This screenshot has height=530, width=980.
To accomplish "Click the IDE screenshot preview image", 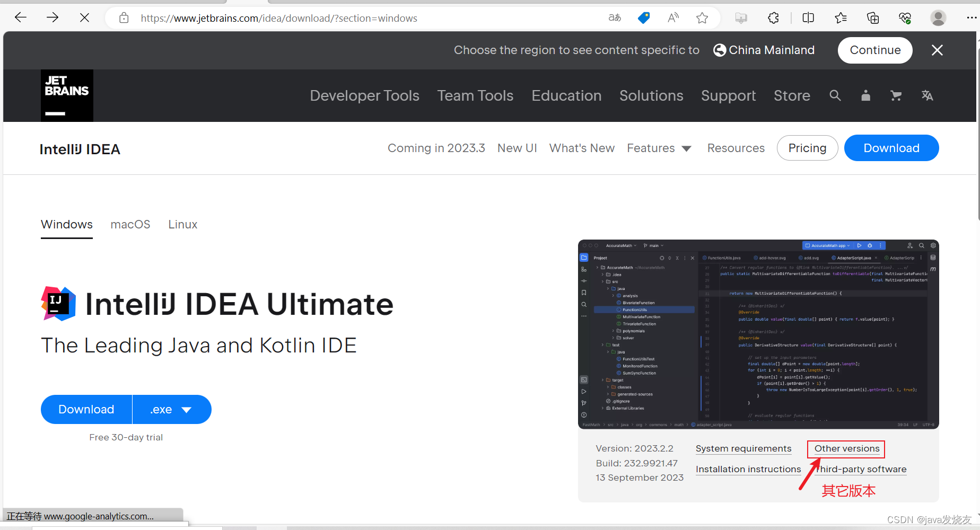I will pyautogui.click(x=758, y=334).
